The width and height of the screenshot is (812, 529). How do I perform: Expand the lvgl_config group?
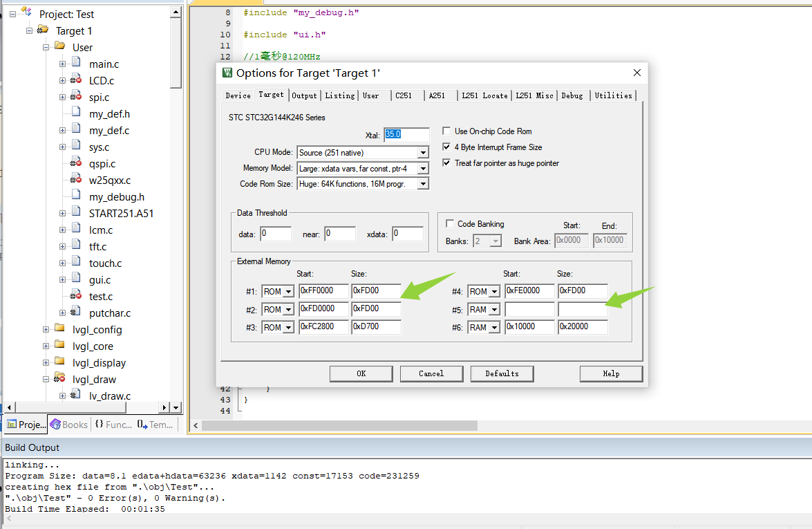tap(46, 330)
